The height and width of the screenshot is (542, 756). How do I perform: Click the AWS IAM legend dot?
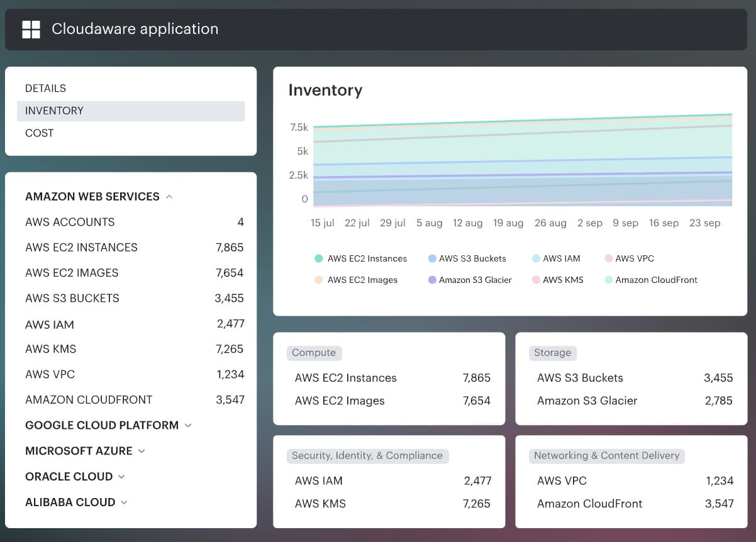click(x=537, y=258)
